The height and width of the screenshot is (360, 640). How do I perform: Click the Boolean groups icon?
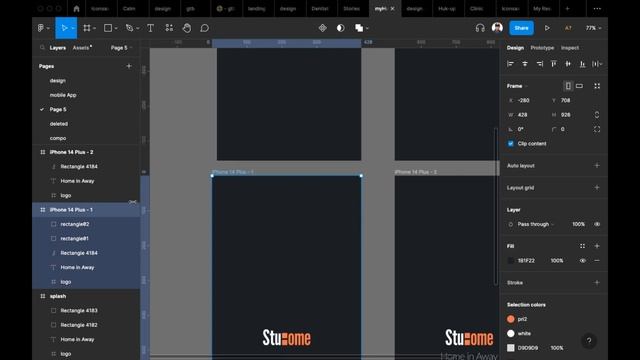point(359,28)
